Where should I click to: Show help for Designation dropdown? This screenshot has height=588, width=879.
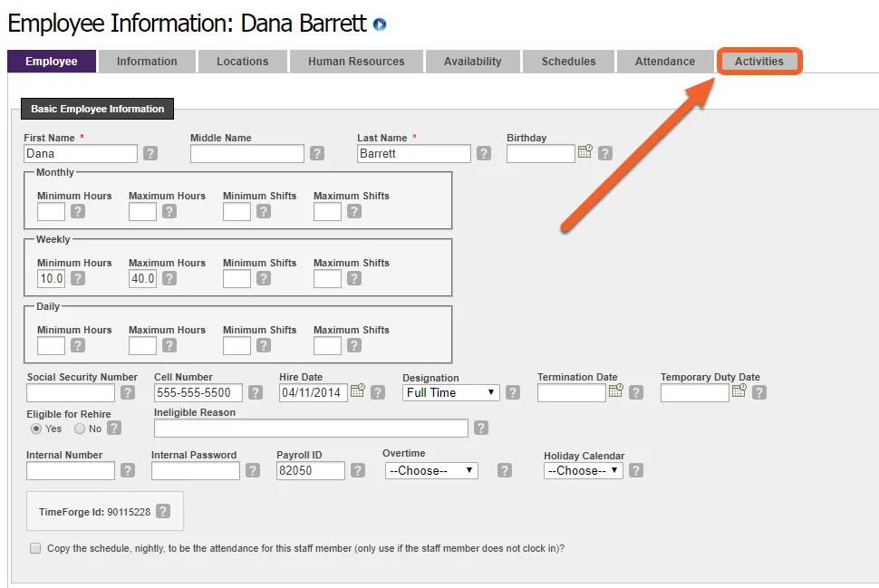pyautogui.click(x=513, y=392)
